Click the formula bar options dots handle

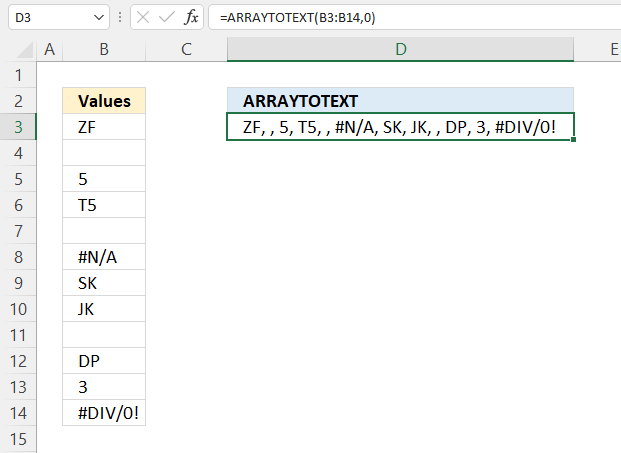[120, 18]
